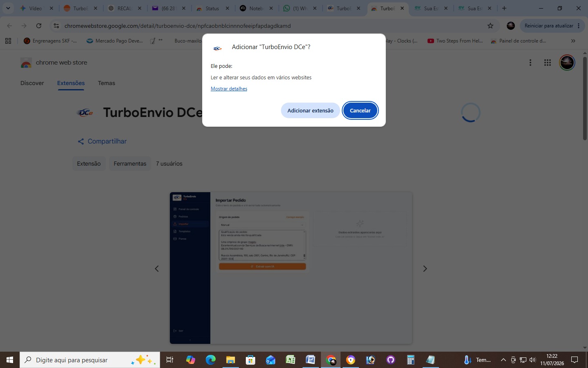Open Microsoft Store from the taskbar
The image size is (588, 368).
point(250,360)
